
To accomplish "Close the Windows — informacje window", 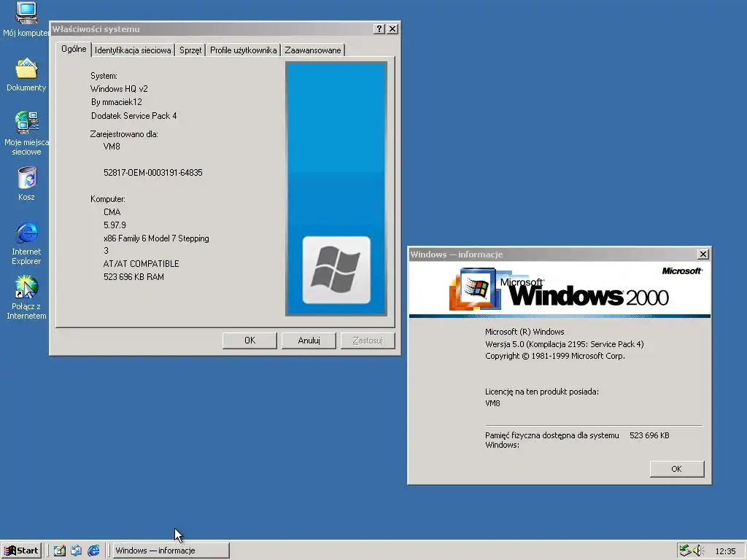I will pyautogui.click(x=703, y=254).
